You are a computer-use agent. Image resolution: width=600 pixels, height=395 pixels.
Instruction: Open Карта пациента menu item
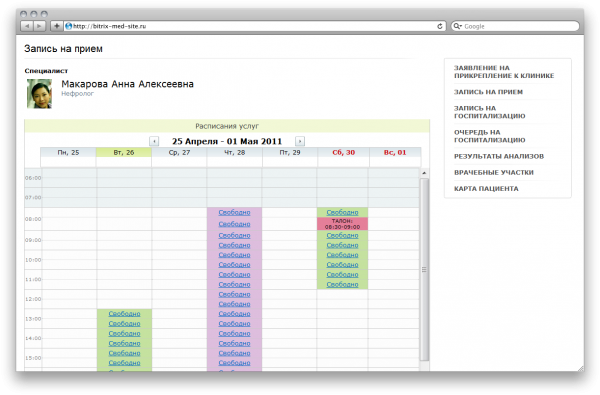[486, 188]
